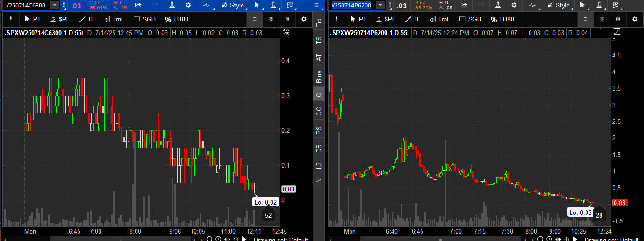Image resolution: width=644 pixels, height=241 pixels.
Task: Switch right chart to four-grid layout
Action: [x=601, y=19]
